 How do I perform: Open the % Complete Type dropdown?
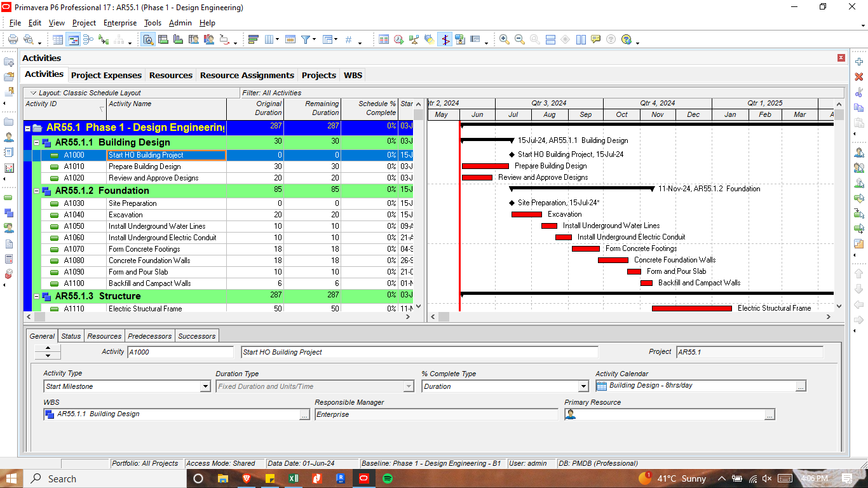(x=583, y=386)
